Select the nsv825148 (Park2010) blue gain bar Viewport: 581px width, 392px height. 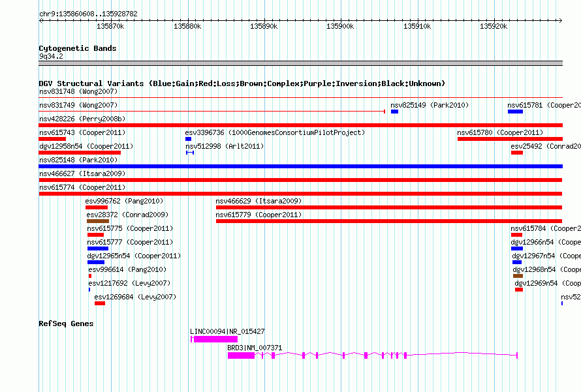[x=300, y=166]
